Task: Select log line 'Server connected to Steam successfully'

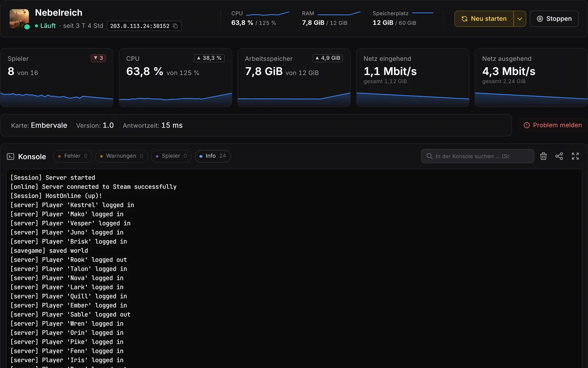Action: tap(93, 187)
